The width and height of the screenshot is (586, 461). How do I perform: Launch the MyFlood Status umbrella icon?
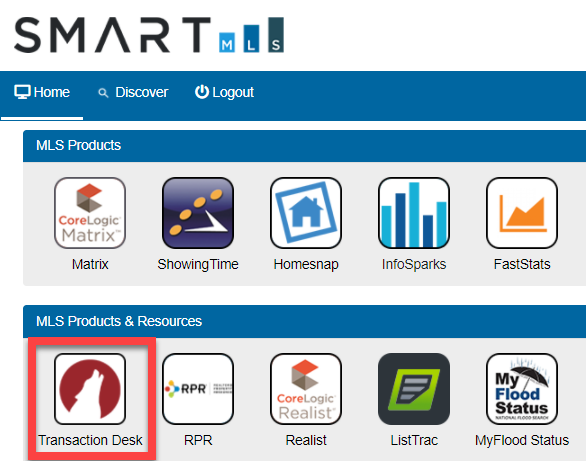pyautogui.click(x=522, y=389)
